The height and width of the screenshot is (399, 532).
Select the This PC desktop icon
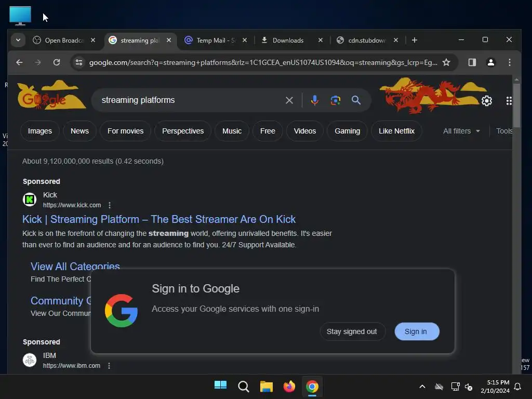click(x=20, y=16)
